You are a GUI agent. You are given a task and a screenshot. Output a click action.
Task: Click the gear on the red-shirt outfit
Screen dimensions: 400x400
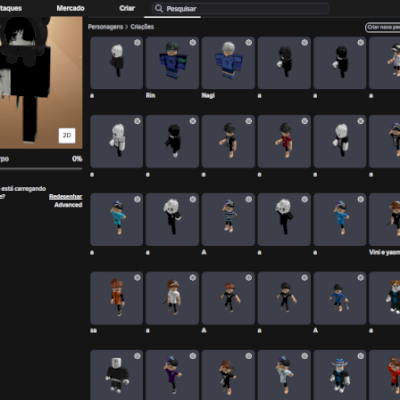pos(305,121)
